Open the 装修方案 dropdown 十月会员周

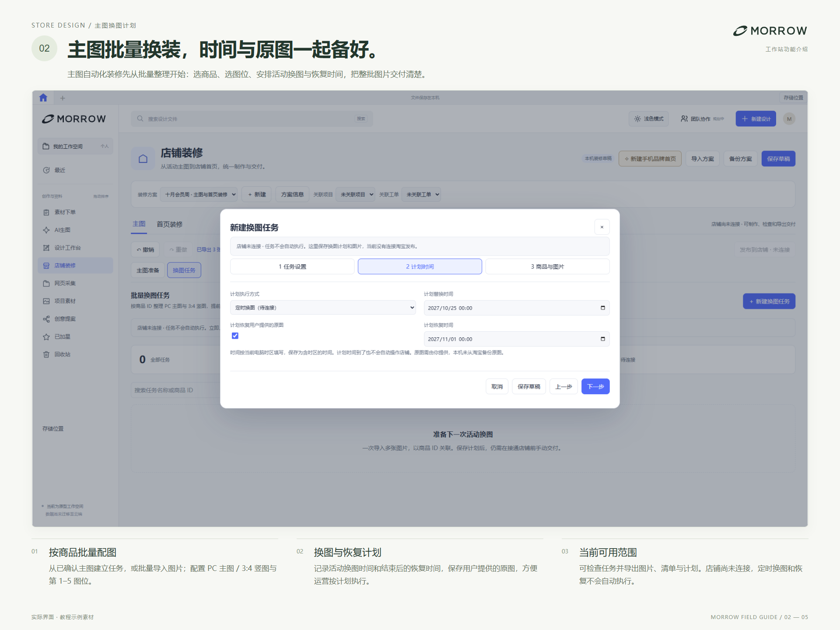pos(199,194)
